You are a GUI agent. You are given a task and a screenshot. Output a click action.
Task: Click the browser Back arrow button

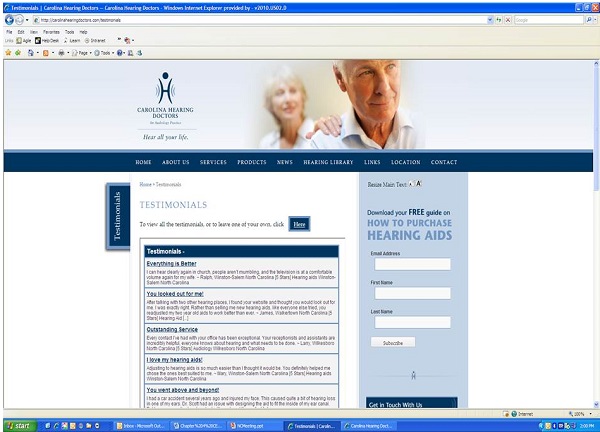coord(9,19)
